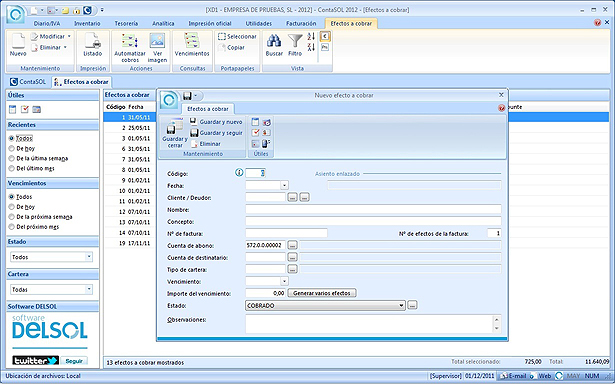Click the Guardar y nuevo save icon

click(193, 122)
